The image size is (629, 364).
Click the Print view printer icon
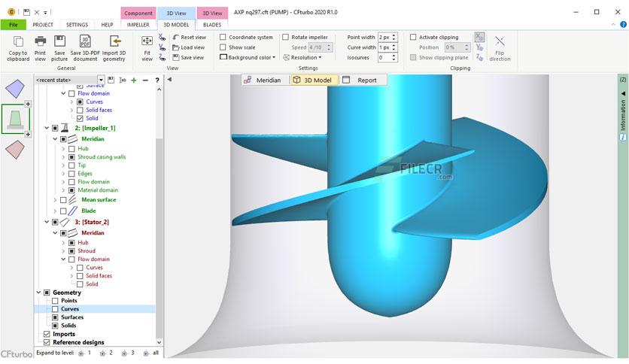[40, 41]
